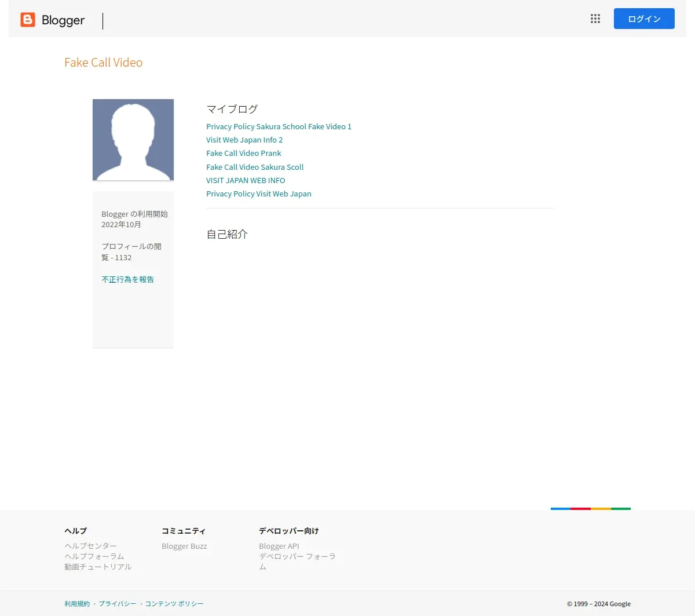Open Privacy Policy Sakura School Fake Video 1

coord(279,126)
